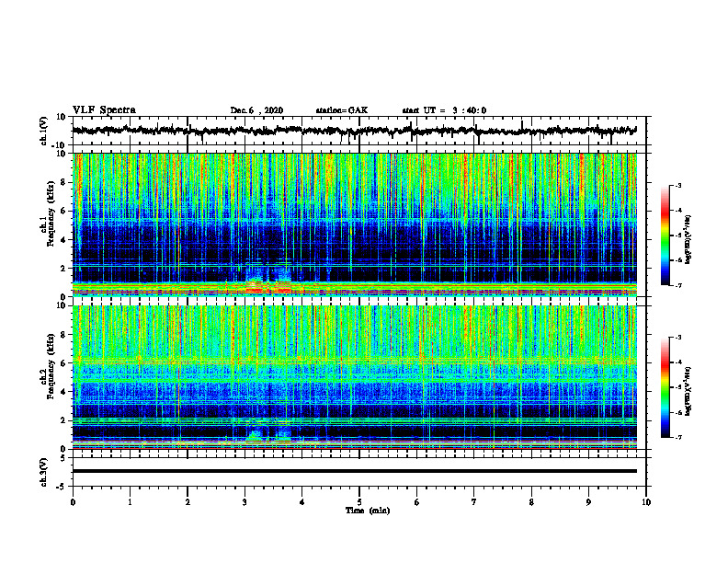728x563 pixels.
Task: Click the "-4" label on ch.2 color bar
Action: [x=677, y=362]
